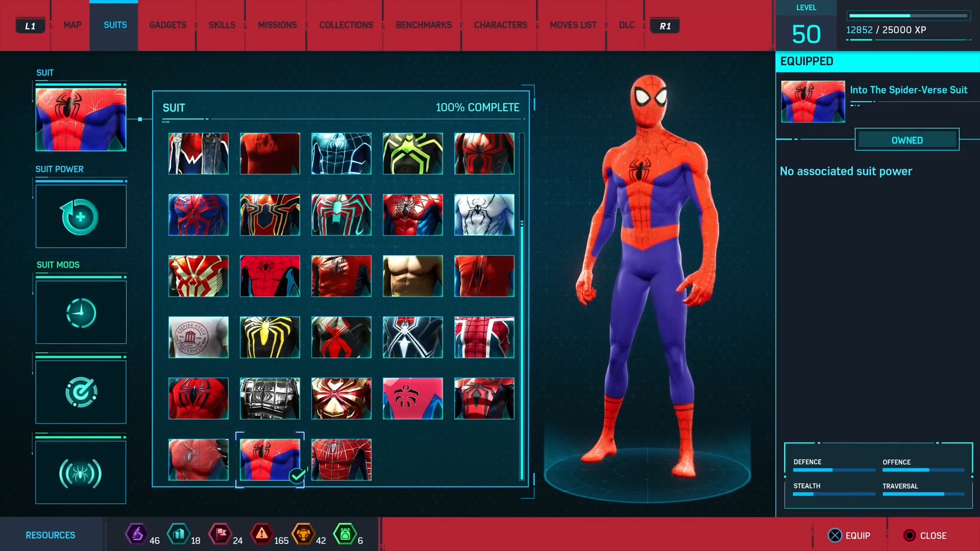
Task: Click the red warning crime token icon
Action: click(262, 534)
